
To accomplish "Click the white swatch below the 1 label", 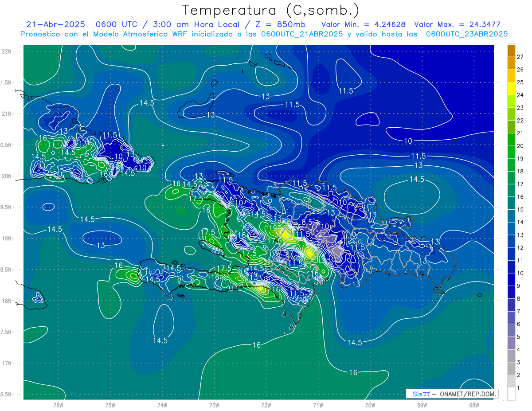I will tap(511, 394).
